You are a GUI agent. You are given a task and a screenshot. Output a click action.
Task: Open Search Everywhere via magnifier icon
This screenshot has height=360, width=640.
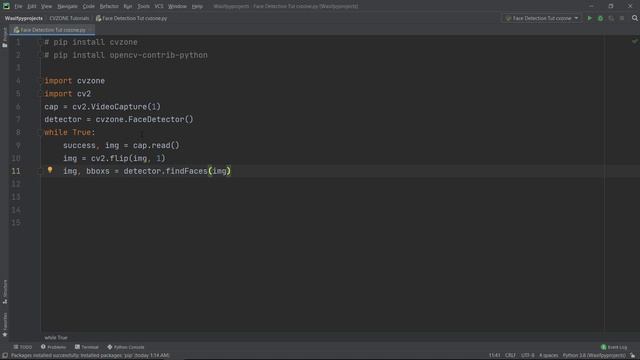click(635, 18)
